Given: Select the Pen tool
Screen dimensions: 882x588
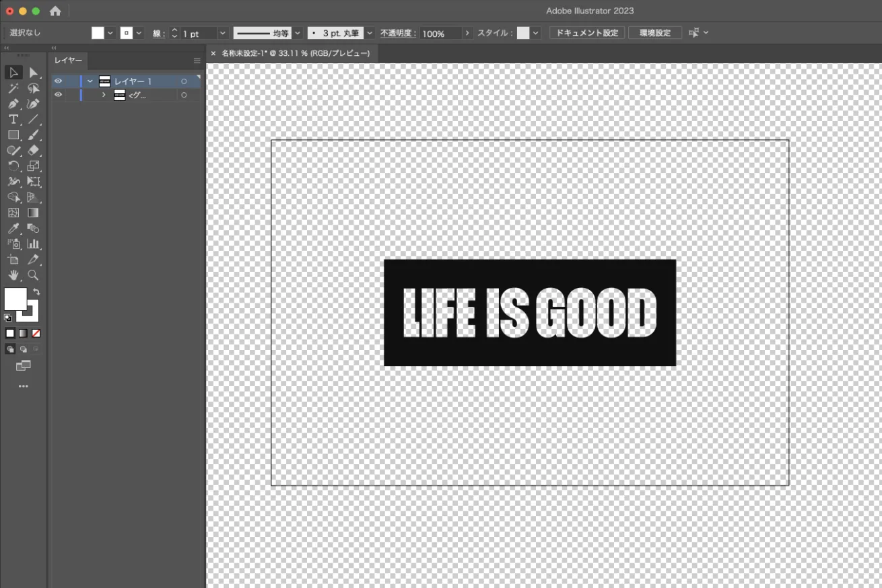Looking at the screenshot, I should pos(13,104).
